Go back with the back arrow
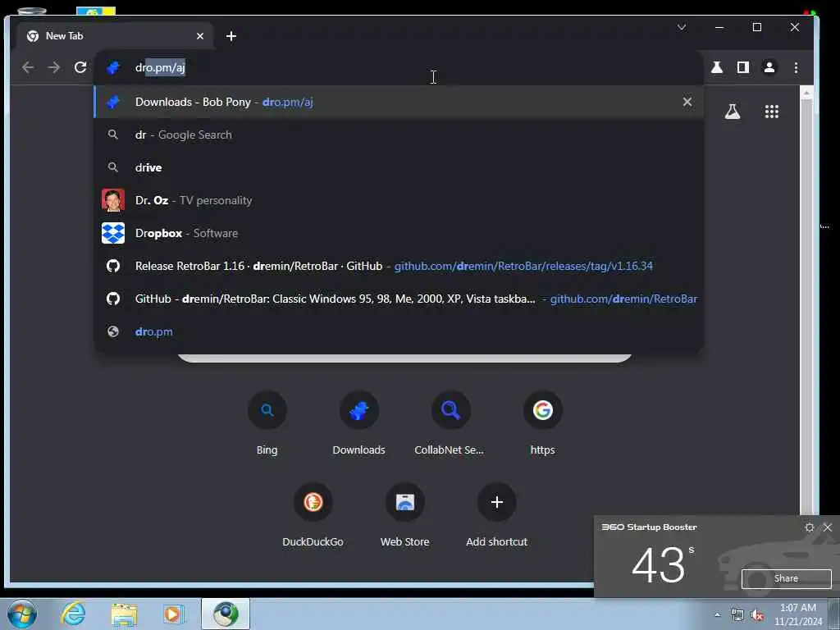Image resolution: width=840 pixels, height=630 pixels. [28, 67]
